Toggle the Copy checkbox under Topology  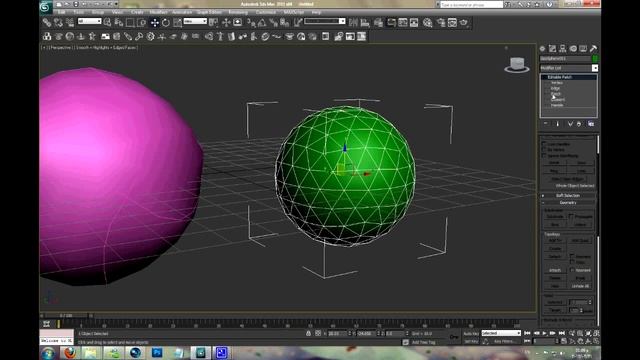tap(572, 262)
